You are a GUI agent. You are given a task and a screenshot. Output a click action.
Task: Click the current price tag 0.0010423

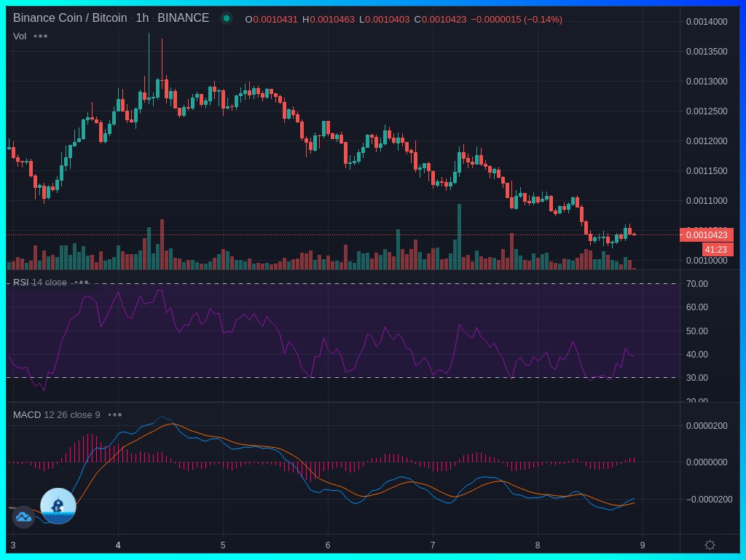coord(706,234)
